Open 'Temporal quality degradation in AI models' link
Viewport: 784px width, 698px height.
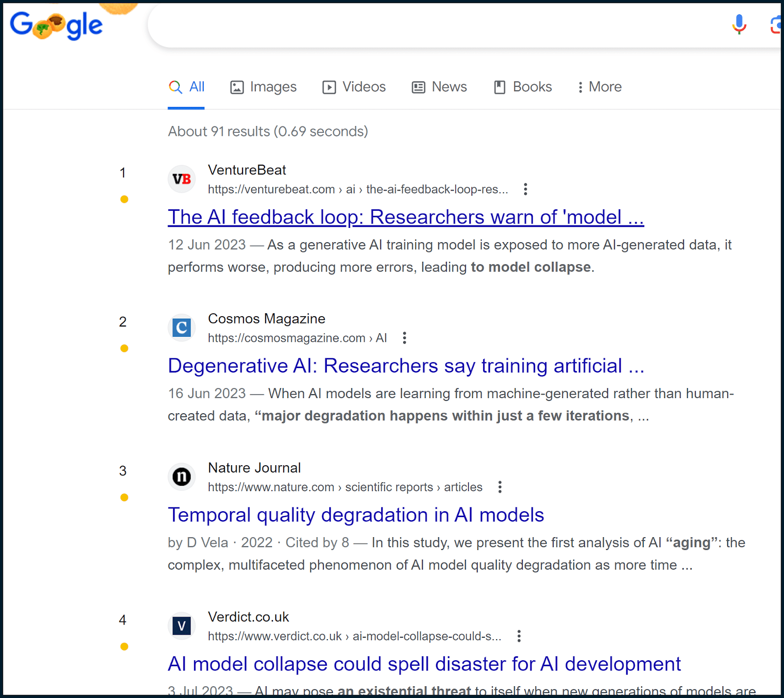(356, 515)
